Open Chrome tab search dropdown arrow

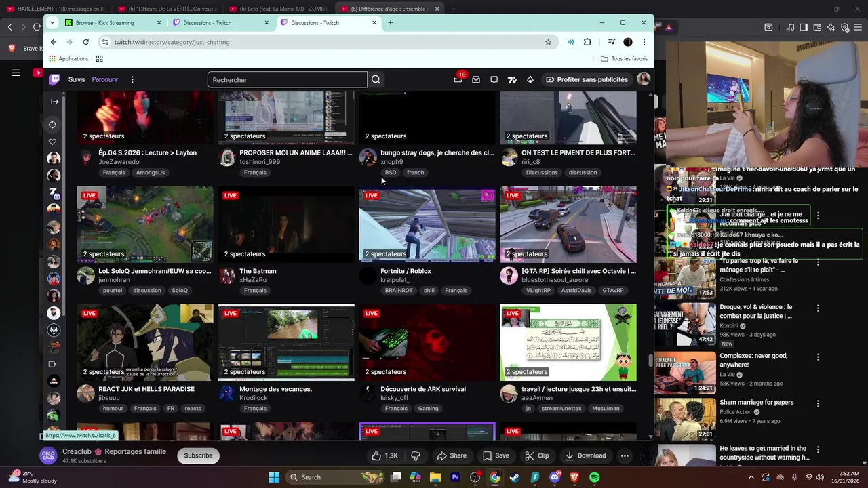pos(53,22)
